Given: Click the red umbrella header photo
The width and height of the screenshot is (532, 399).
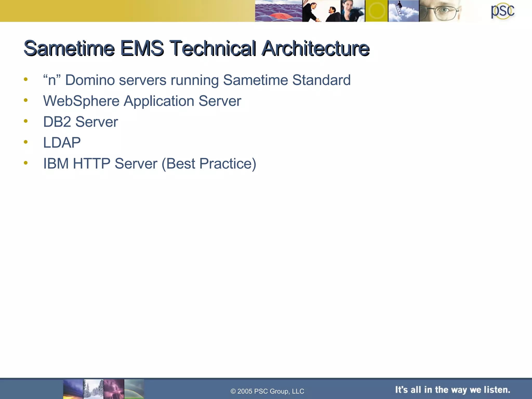Looking at the screenshot, I should pyautogui.click(x=278, y=11).
